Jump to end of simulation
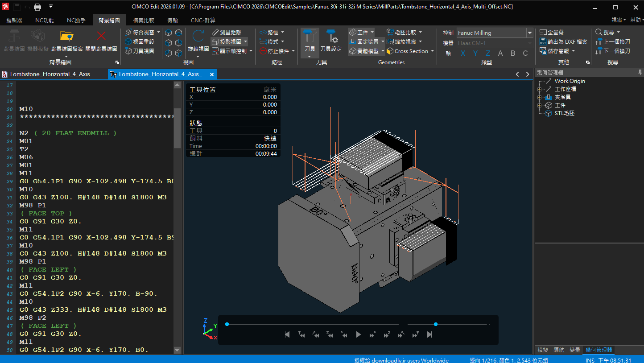644x363 pixels. (429, 334)
